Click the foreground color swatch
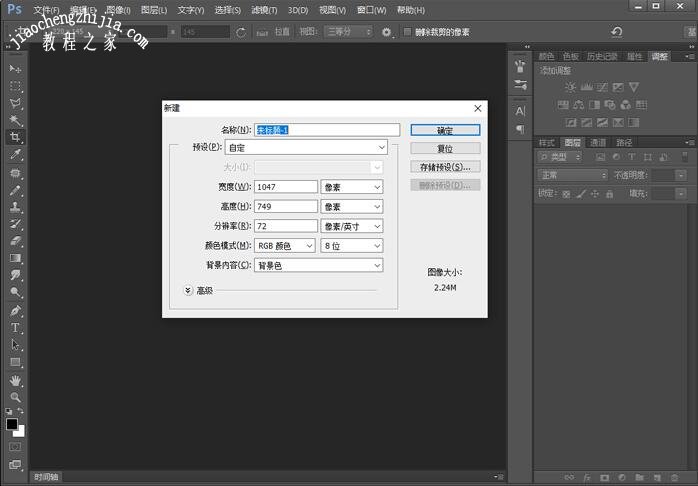The height and width of the screenshot is (486, 698). click(x=11, y=424)
